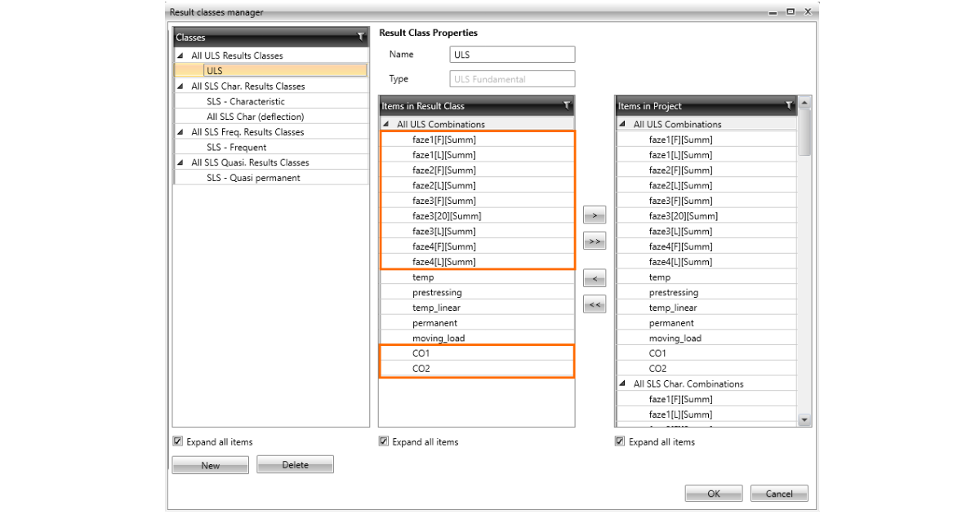Click scroll up arrow in Items in Project

click(x=804, y=103)
